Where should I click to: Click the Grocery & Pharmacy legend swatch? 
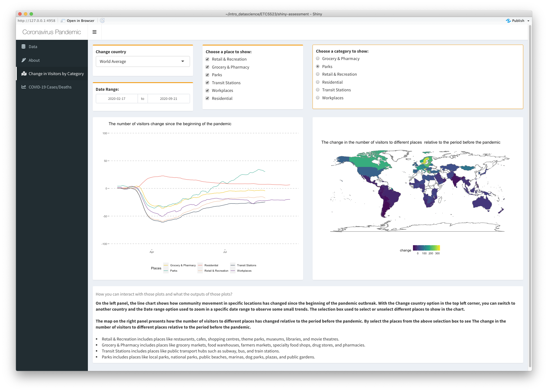click(x=166, y=265)
